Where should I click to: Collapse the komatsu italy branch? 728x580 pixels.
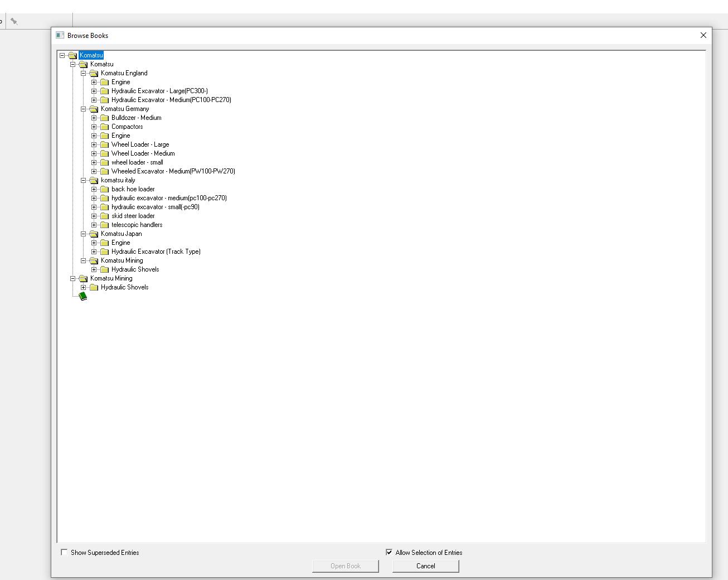84,180
